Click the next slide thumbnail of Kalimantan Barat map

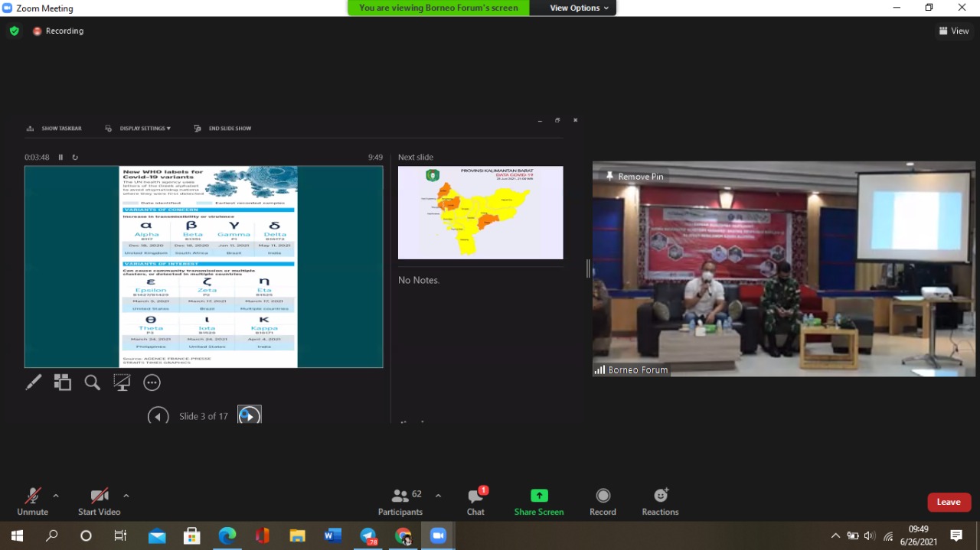[480, 213]
